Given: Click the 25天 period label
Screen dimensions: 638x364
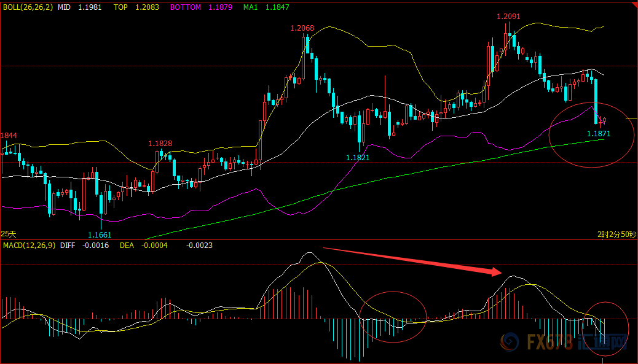Looking at the screenshot, I should coord(9,234).
